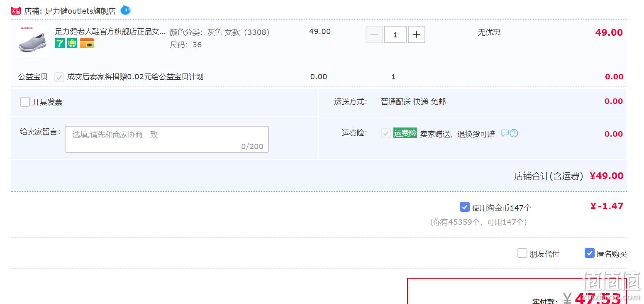Screen dimensions: 644x304
Task: Click the coin deduction amount ¥-1.47
Action: (607, 206)
